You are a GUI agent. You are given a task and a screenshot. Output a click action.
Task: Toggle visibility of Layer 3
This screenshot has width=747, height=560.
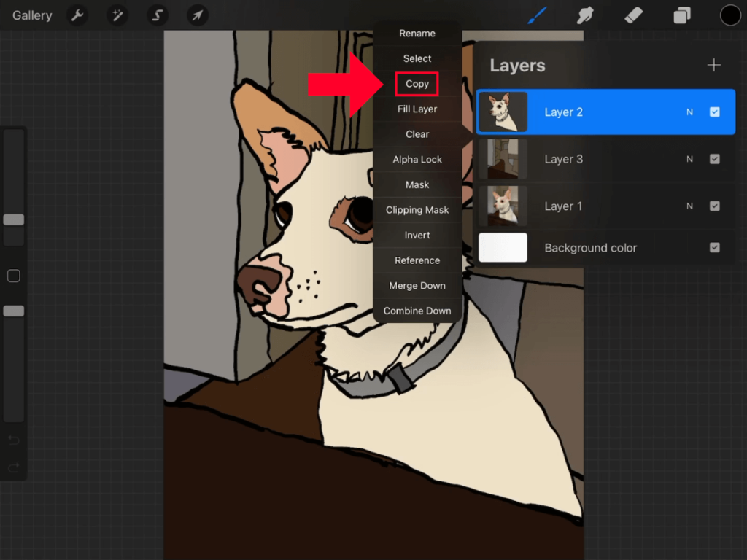[715, 159]
